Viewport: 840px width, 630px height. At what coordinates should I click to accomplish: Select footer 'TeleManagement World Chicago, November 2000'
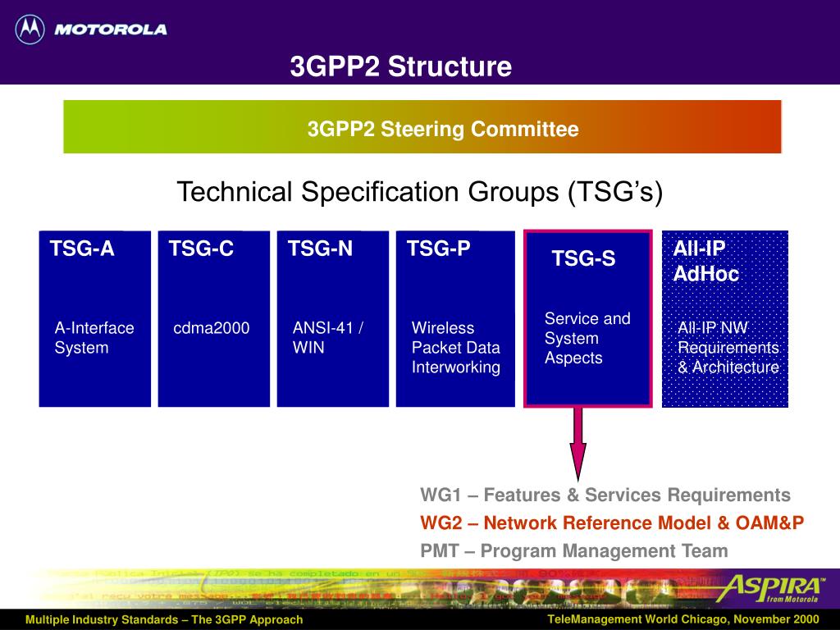(x=683, y=619)
